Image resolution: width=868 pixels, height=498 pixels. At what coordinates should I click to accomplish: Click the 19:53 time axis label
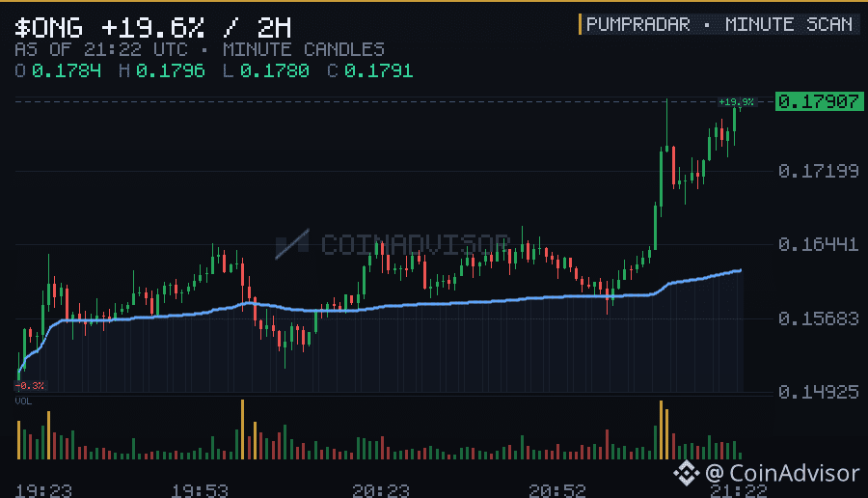tap(200, 491)
